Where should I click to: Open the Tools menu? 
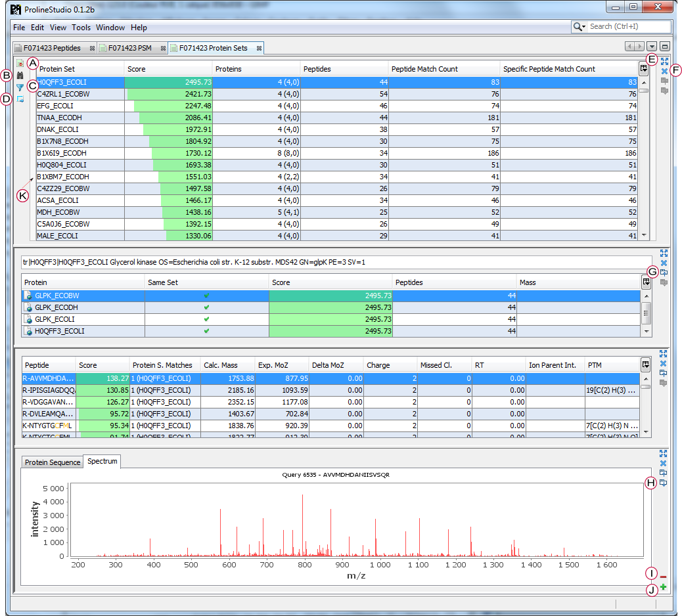point(81,28)
